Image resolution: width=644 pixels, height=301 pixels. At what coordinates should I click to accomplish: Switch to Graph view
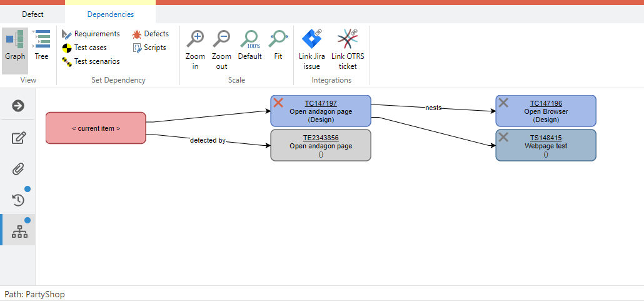click(15, 47)
